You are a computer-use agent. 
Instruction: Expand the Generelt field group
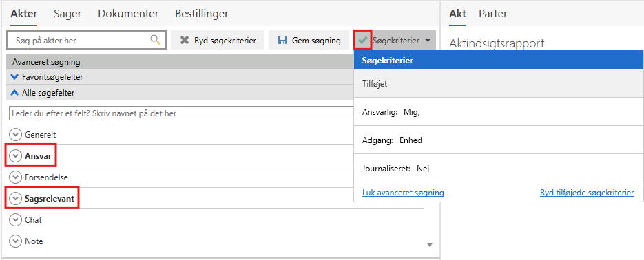click(x=15, y=135)
